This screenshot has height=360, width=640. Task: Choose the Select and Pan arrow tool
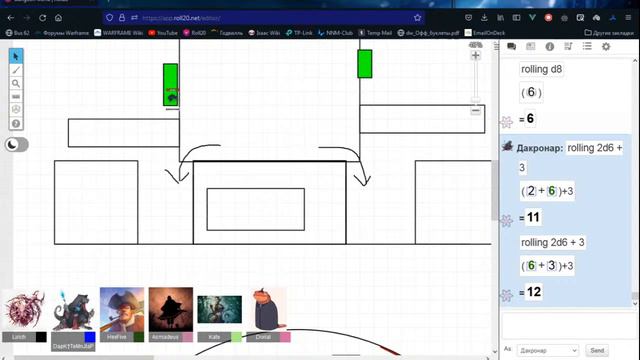16,56
